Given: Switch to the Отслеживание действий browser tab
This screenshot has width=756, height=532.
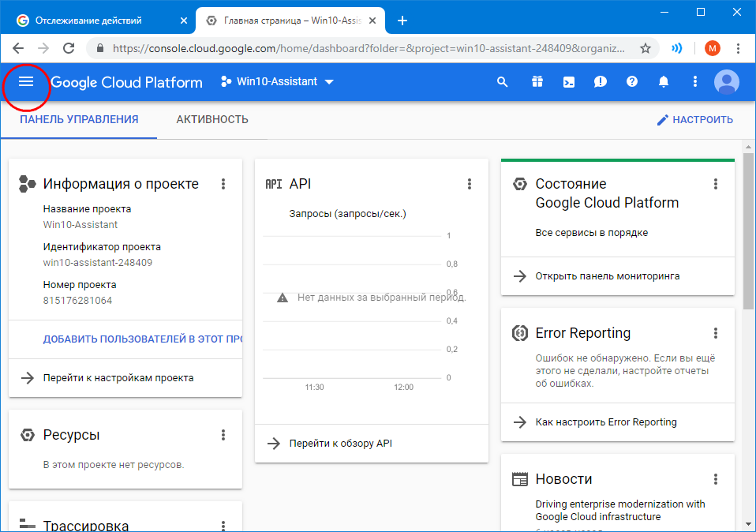Looking at the screenshot, I should [88, 21].
